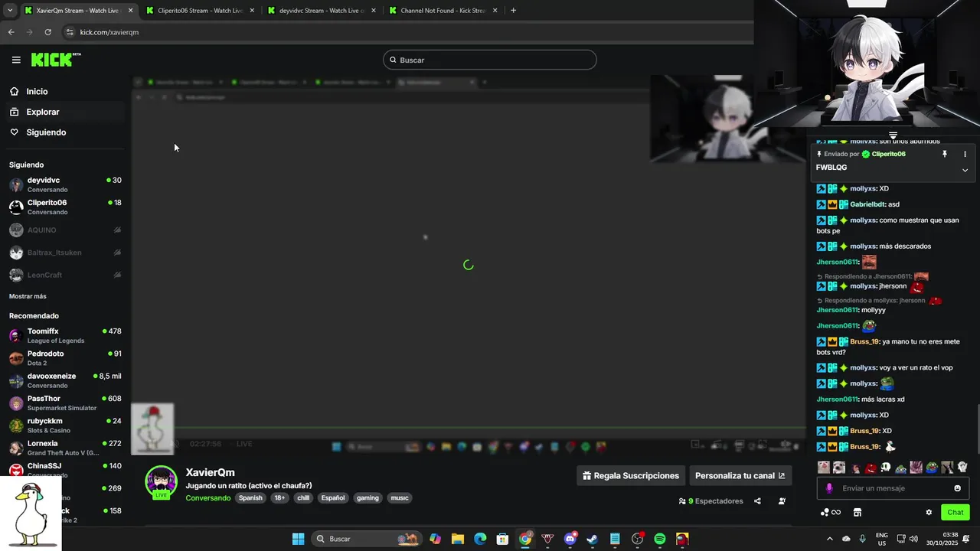Open pinned message options menu
The image size is (980, 551).
(x=965, y=154)
